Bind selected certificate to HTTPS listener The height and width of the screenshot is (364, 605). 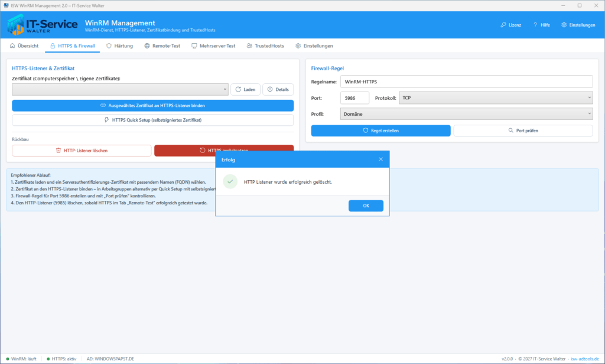pos(153,106)
